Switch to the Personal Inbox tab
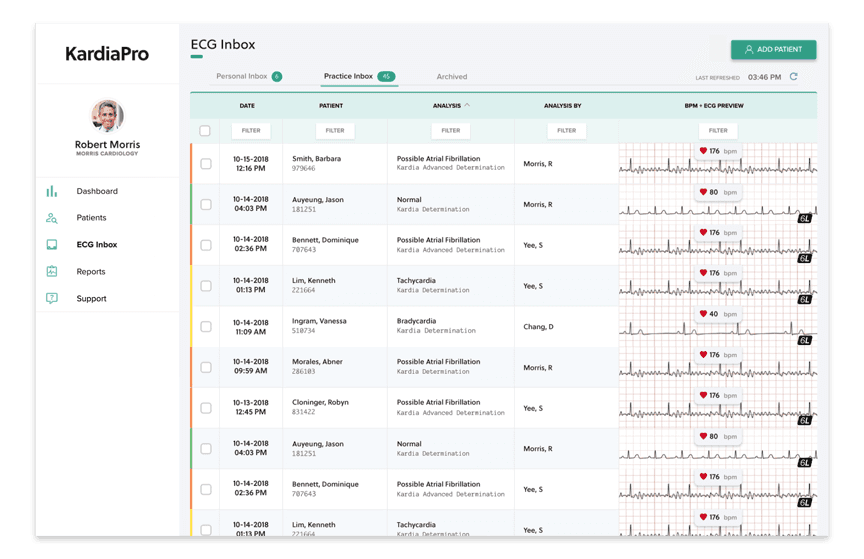The height and width of the screenshot is (559, 864). (x=242, y=77)
